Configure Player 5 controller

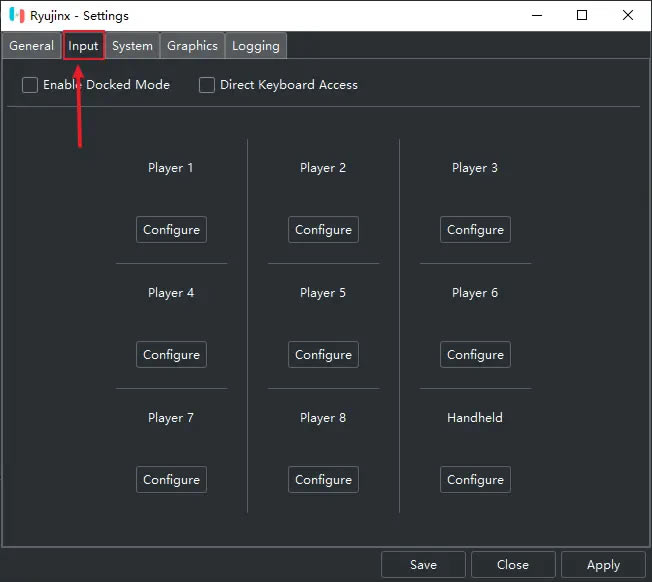(324, 355)
